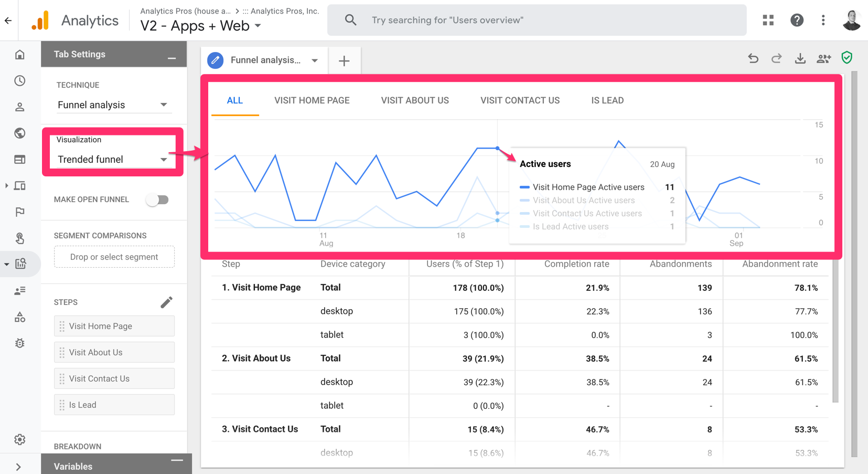Click Drop or select segment

coord(114,257)
